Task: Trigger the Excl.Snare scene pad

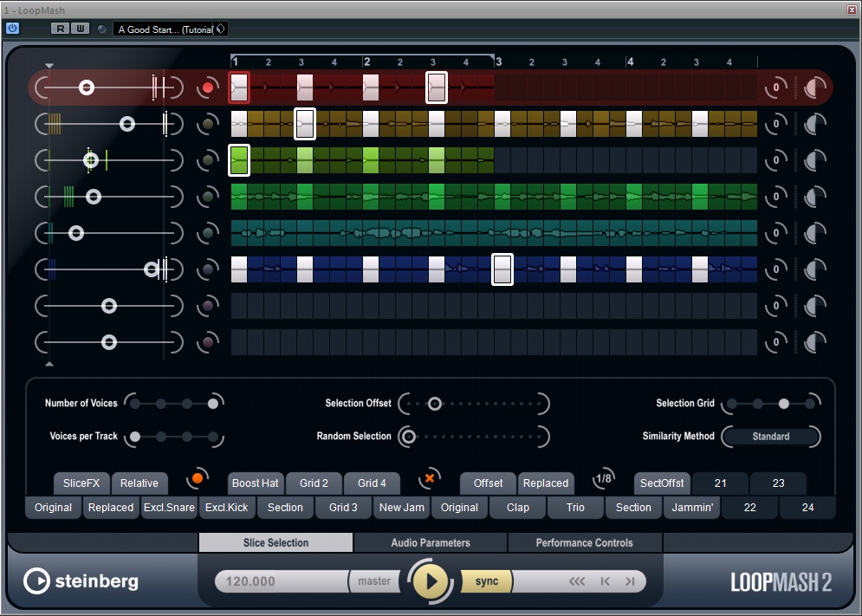Action: pos(169,508)
